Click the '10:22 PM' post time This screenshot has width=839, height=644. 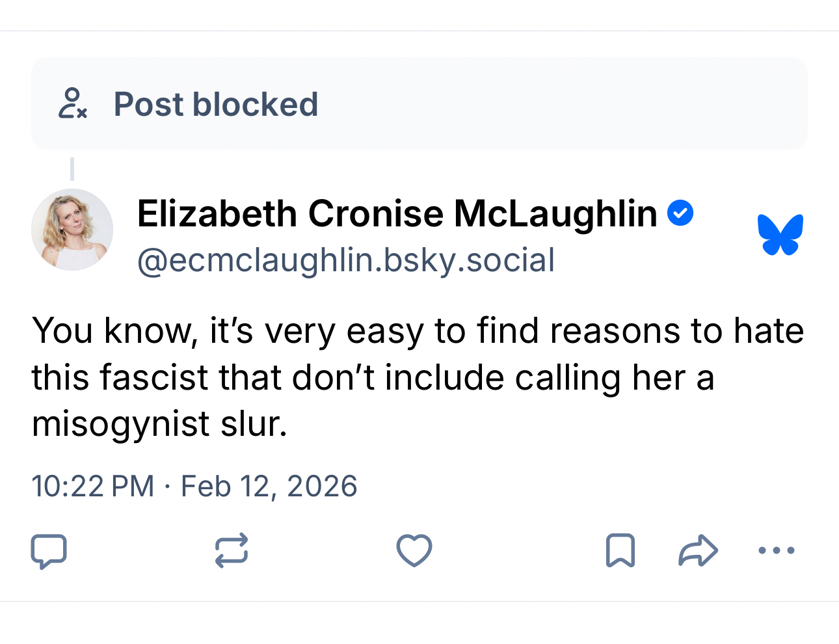click(x=92, y=487)
